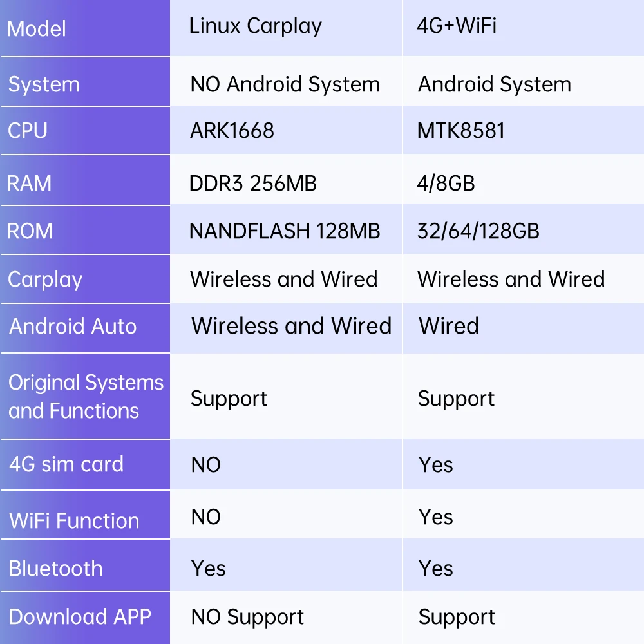This screenshot has width=644, height=644.
Task: Select the NO Support Download APP cell
Action: tap(247, 618)
